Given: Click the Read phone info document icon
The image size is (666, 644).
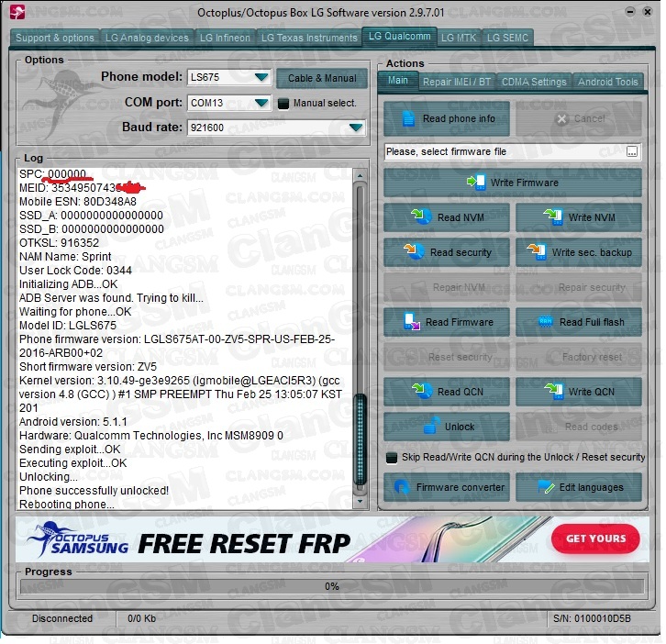Looking at the screenshot, I should click(x=408, y=118).
